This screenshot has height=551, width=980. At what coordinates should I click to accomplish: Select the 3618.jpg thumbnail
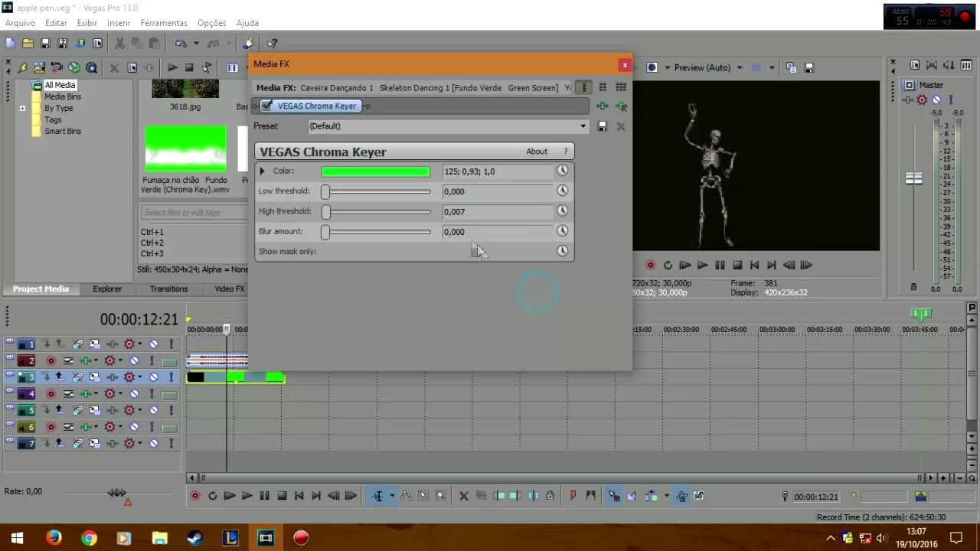(x=185, y=89)
